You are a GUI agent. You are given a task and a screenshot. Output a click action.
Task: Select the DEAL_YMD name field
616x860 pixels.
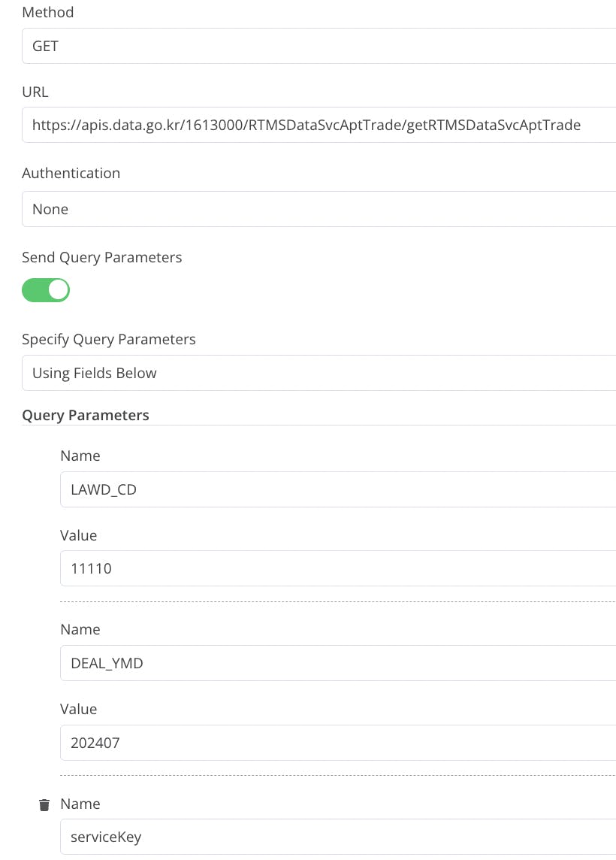338,663
